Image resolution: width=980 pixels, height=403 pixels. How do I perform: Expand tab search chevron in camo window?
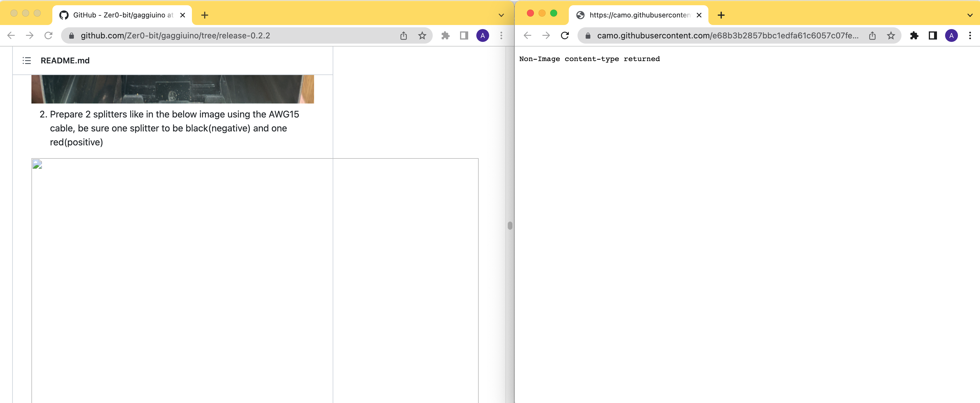pyautogui.click(x=970, y=15)
